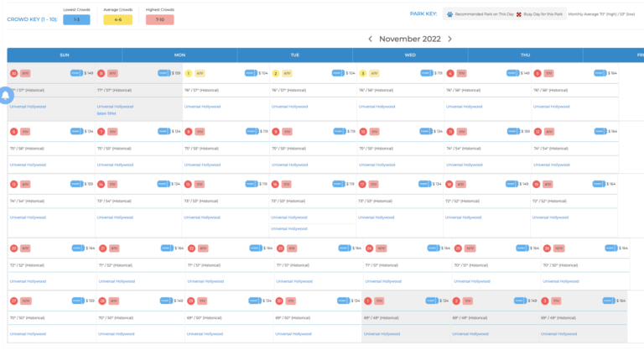Open the ticket icon for November 26
Viewport: 644px width, 356px height.
coord(611,249)
